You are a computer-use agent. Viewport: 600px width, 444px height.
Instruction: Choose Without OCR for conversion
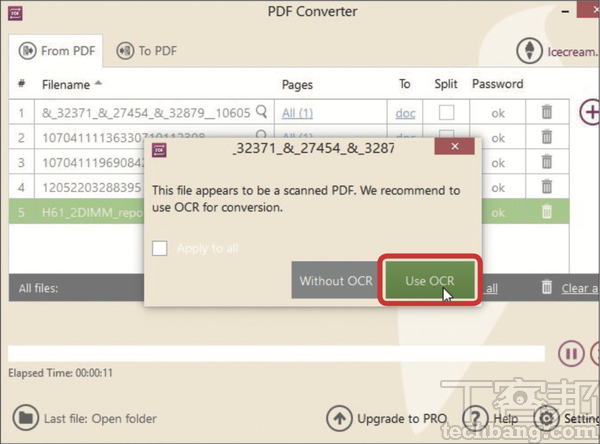[x=336, y=280]
